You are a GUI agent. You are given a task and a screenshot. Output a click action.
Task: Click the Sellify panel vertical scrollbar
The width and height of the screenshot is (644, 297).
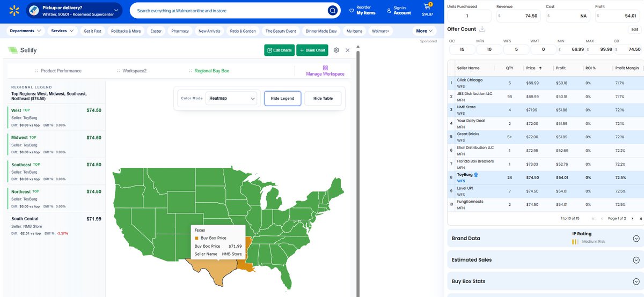pos(357,172)
